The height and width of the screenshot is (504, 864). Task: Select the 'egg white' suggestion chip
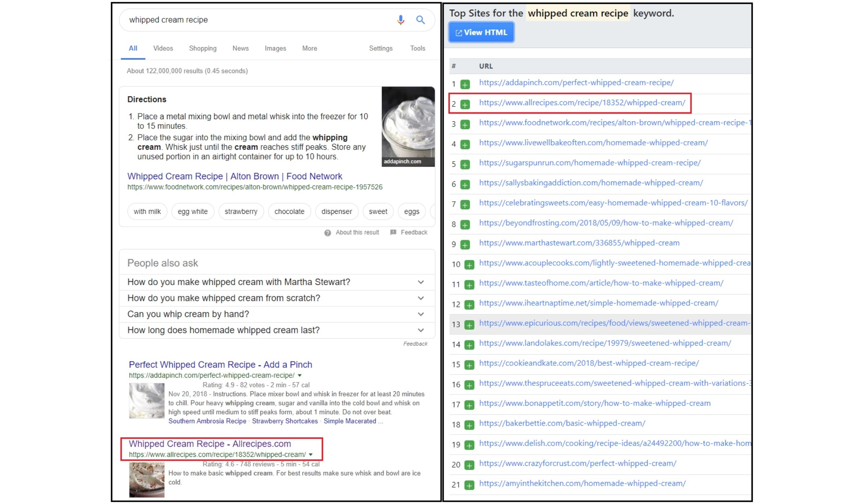point(193,212)
